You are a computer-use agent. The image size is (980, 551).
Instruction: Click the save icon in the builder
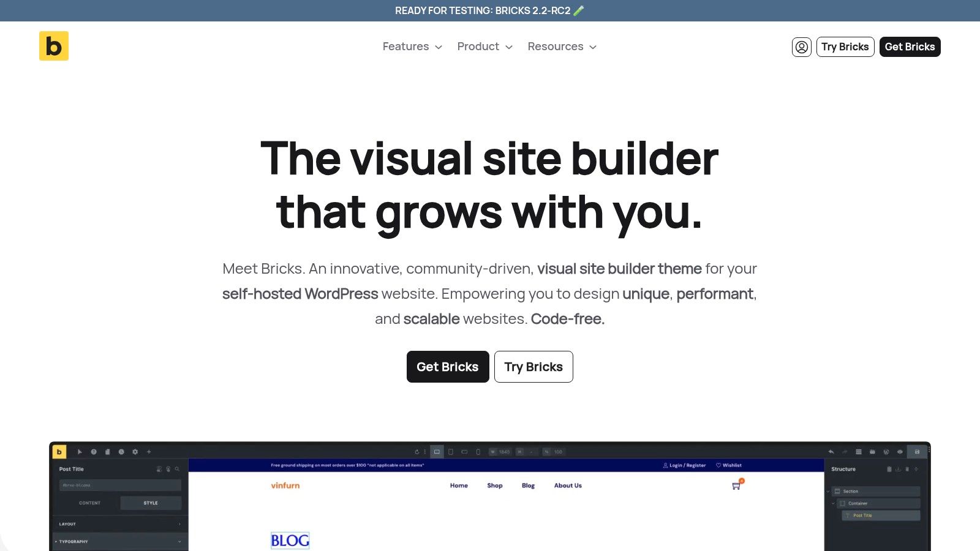917,452
